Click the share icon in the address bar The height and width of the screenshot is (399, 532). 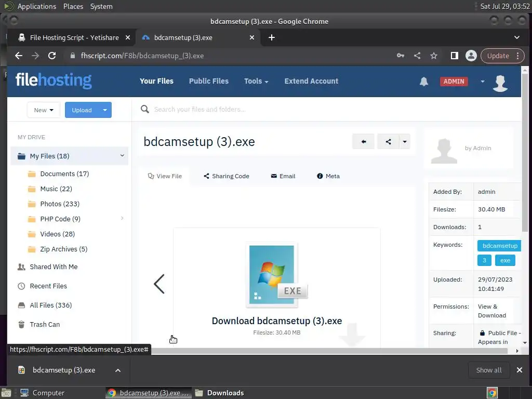[x=417, y=56]
